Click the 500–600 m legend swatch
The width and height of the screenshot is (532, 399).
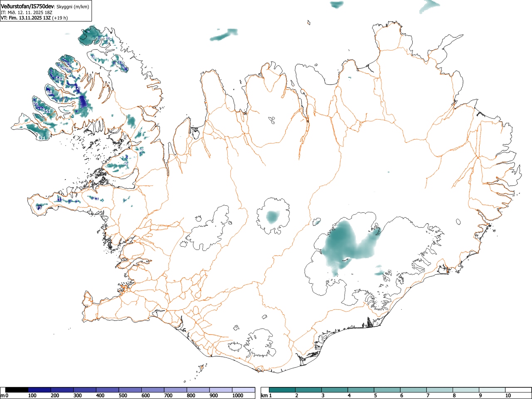130,390
